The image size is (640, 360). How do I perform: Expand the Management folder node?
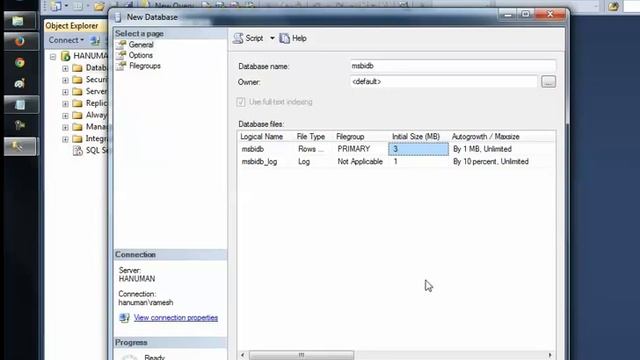(x=65, y=128)
